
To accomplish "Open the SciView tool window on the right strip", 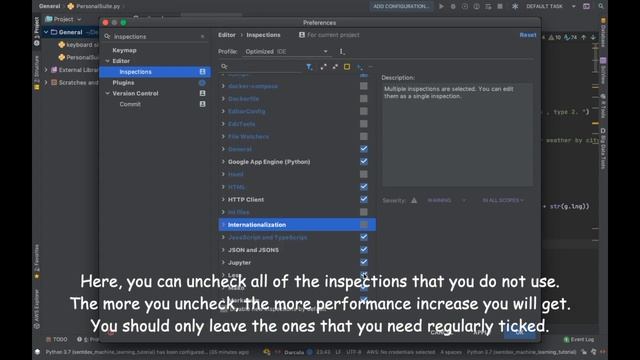I will (603, 70).
